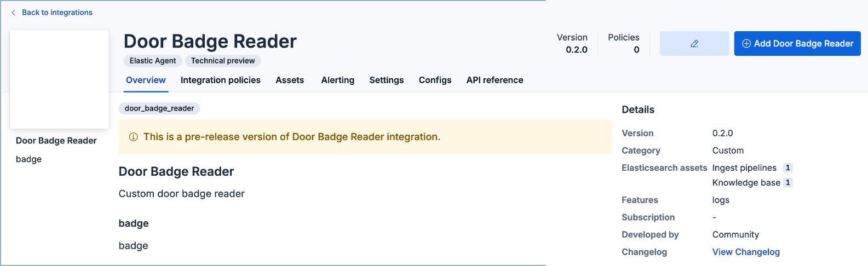This screenshot has width=868, height=266.
Task: Click the pre-release version warning text
Action: click(x=292, y=137)
